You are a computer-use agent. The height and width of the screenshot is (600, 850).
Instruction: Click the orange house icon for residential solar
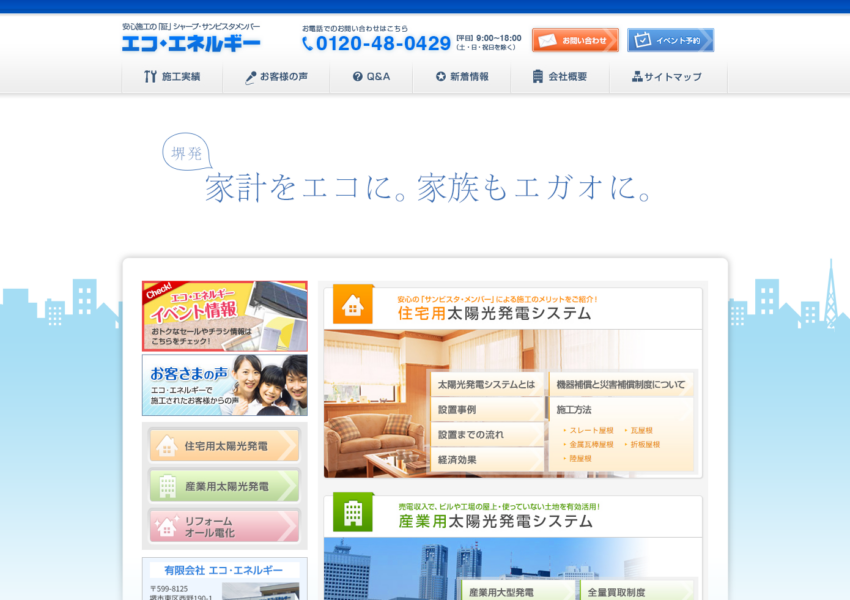(x=352, y=305)
